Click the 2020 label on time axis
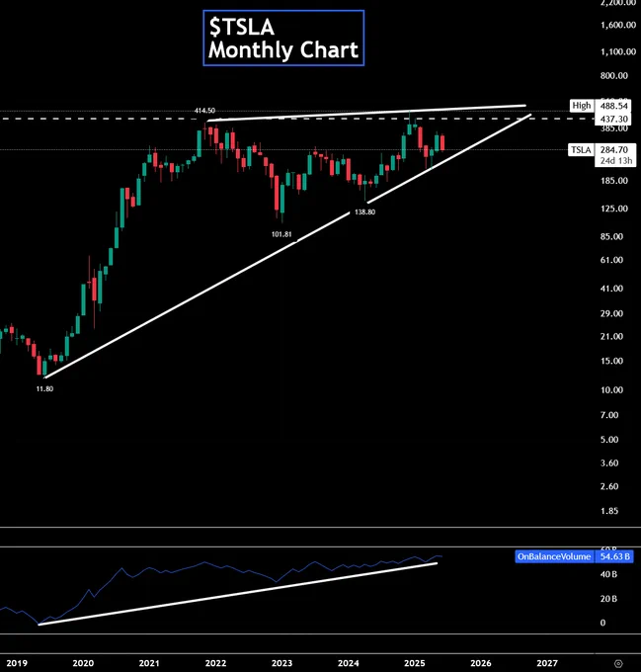This screenshot has width=641, height=672. tap(83, 663)
